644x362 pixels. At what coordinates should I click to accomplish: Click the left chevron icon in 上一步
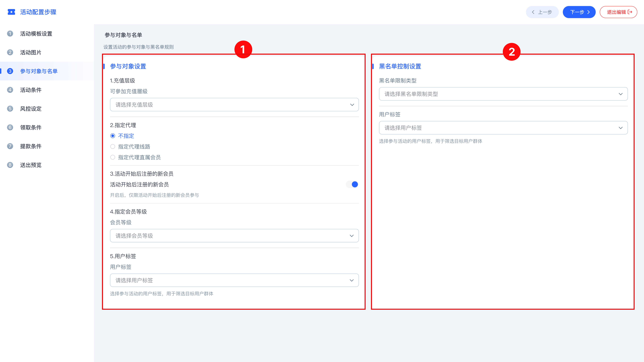click(533, 12)
